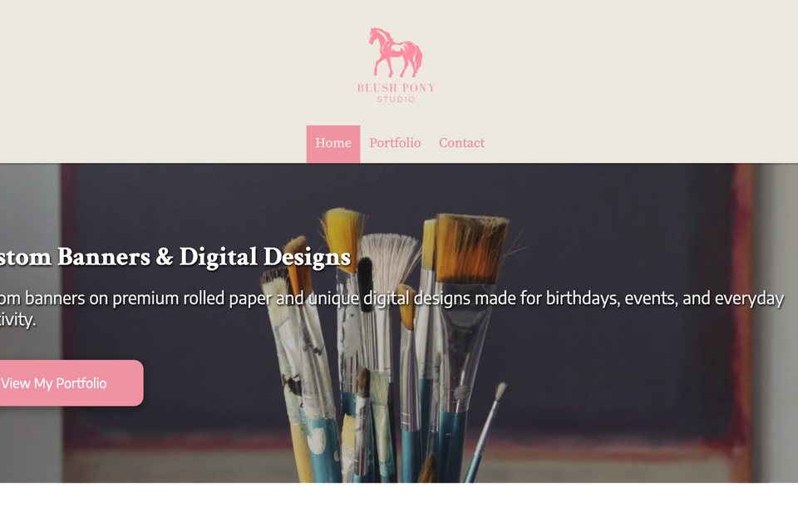Open the Contact page link
The height and width of the screenshot is (532, 798).
(461, 143)
